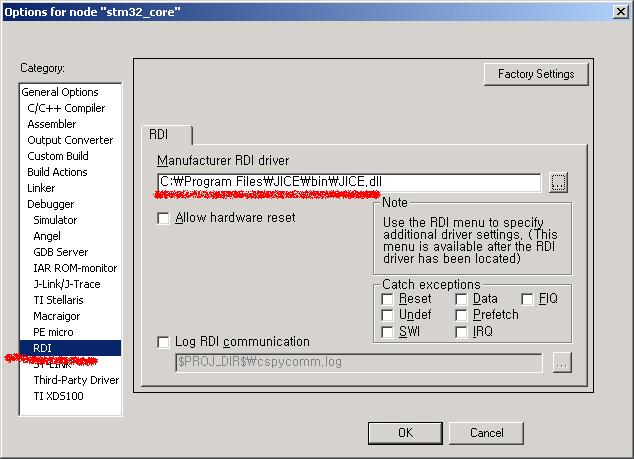Select the Linker category
This screenshot has height=459, width=634.
click(42, 188)
